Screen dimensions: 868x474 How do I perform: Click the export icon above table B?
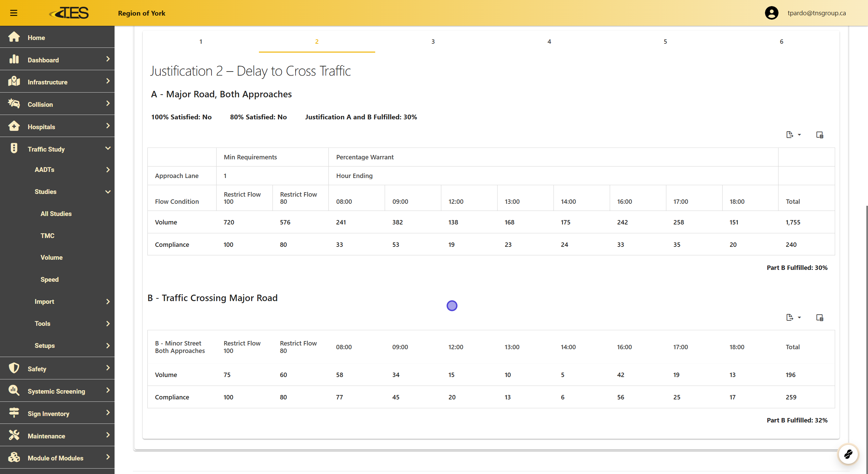tap(790, 317)
